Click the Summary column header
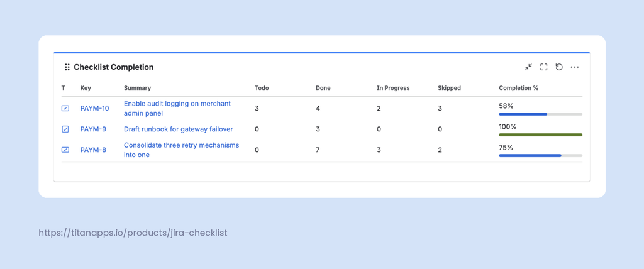644x269 pixels. [137, 88]
